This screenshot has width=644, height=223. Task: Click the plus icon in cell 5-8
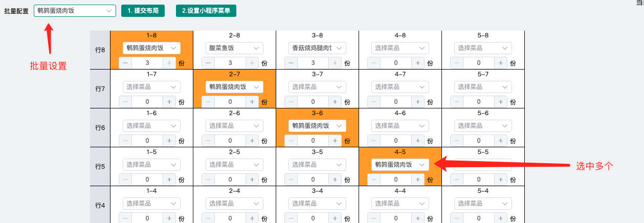(501, 63)
